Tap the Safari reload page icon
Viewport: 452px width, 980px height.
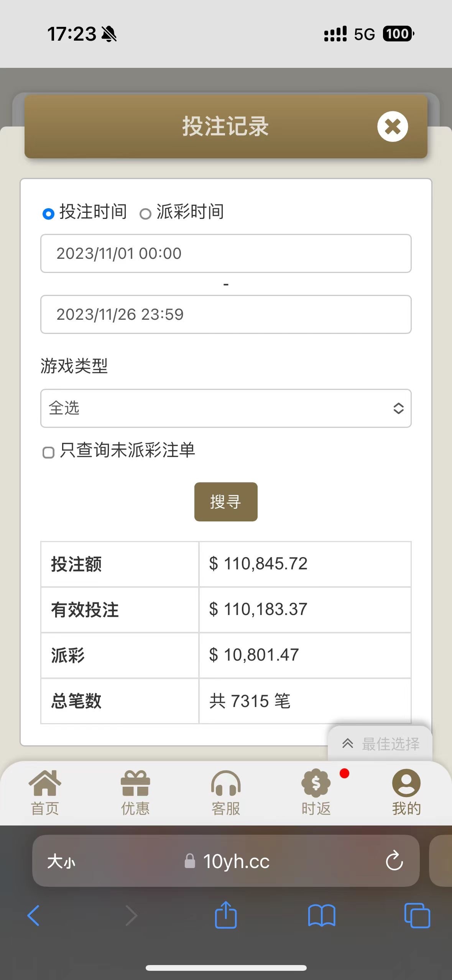(x=394, y=861)
